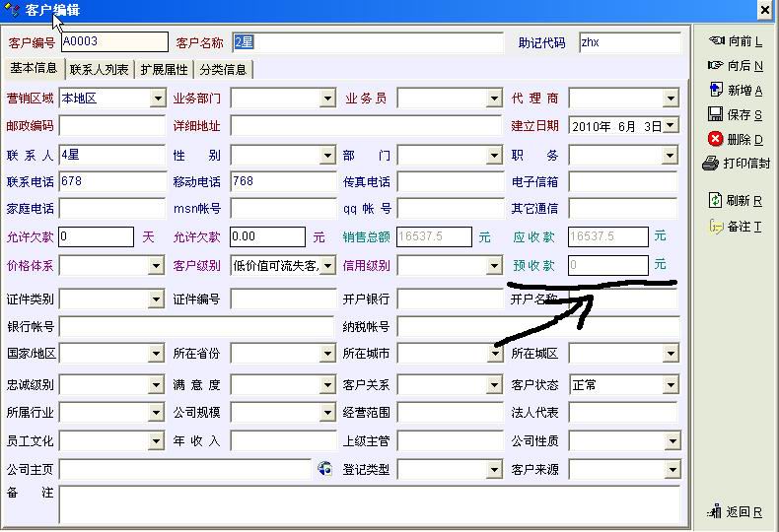Expand the 客户状态 dropdown
The height and width of the screenshot is (532, 779).
(x=671, y=385)
